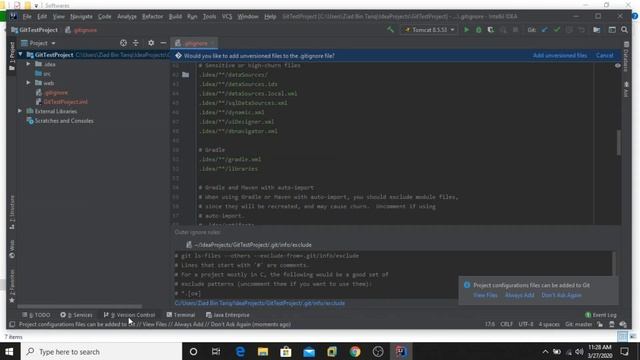640x360 pixels.
Task: Click the Git Commit green checkmark
Action: (x=557, y=30)
